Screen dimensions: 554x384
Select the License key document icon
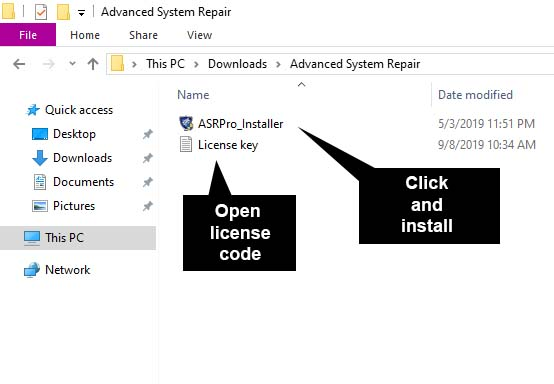pyautogui.click(x=186, y=144)
